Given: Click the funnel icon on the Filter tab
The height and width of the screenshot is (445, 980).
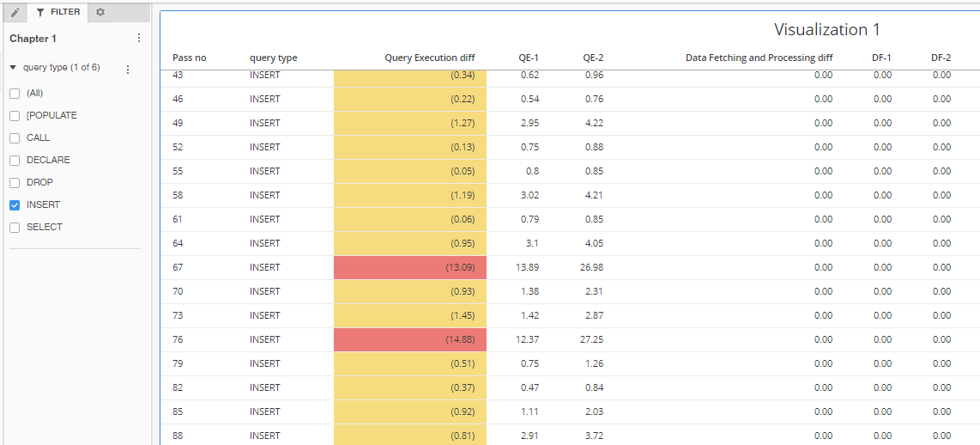Looking at the screenshot, I should [x=40, y=12].
